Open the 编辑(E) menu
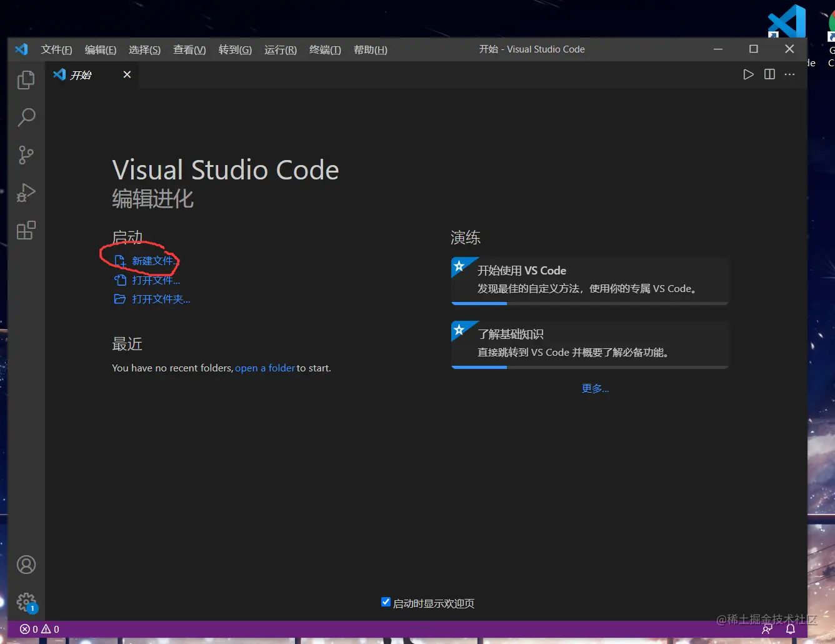 101,49
